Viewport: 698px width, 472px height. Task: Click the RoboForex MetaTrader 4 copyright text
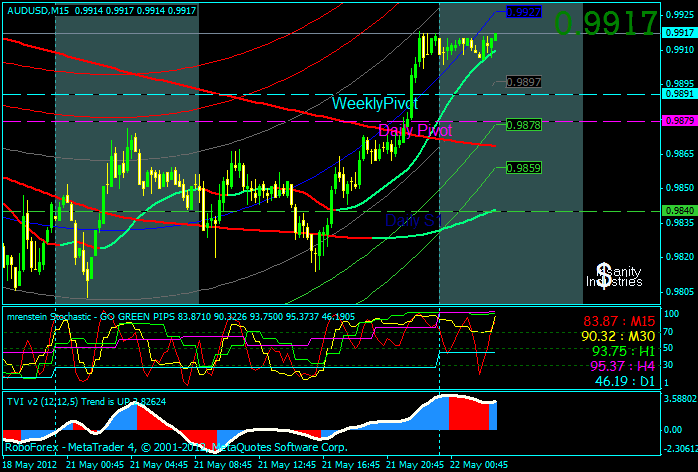coord(175,449)
